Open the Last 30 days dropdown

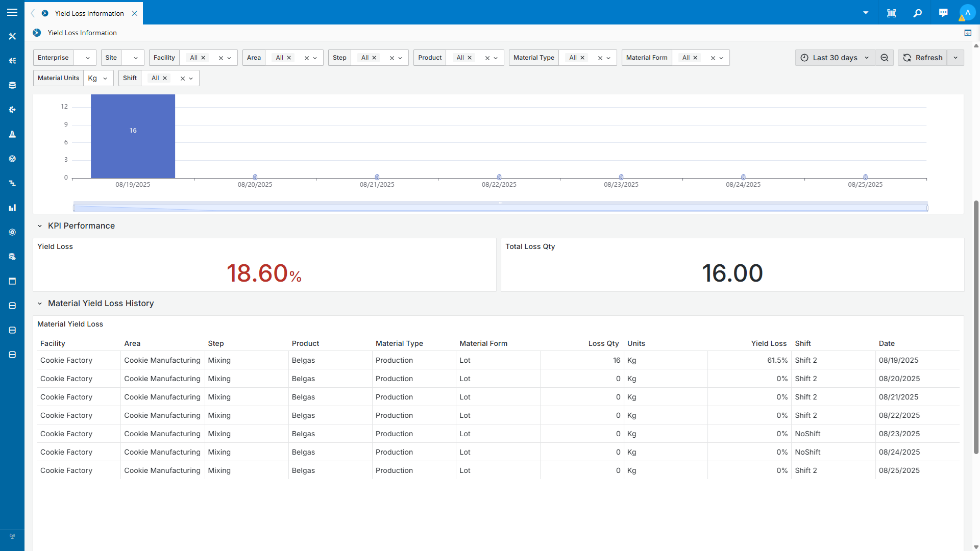pyautogui.click(x=835, y=58)
